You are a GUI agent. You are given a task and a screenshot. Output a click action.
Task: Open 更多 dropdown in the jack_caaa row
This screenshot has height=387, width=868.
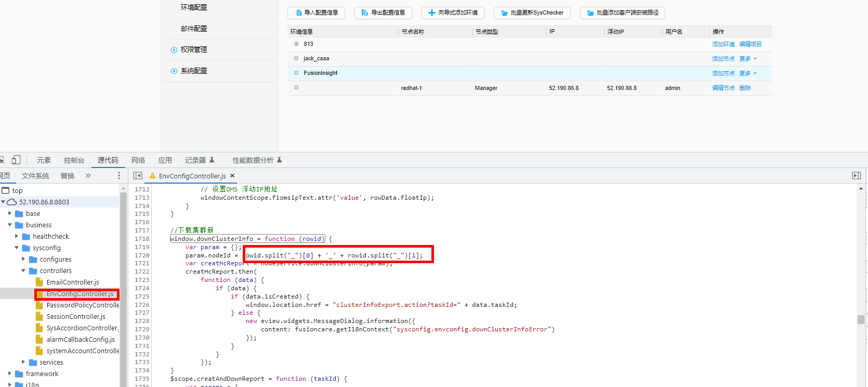point(748,59)
